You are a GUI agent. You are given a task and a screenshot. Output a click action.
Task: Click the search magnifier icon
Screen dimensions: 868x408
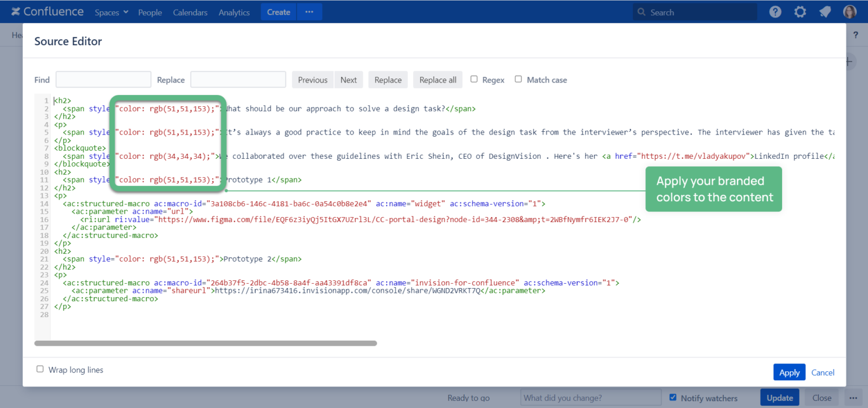pos(641,11)
